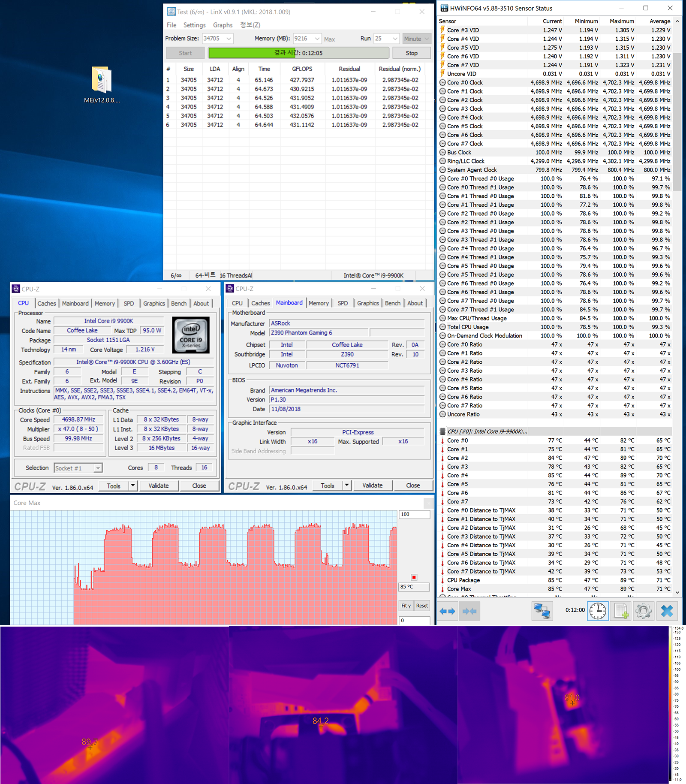This screenshot has width=686, height=784.
Task: Click icon beside Total CPU Usage row
Action: [x=442, y=327]
